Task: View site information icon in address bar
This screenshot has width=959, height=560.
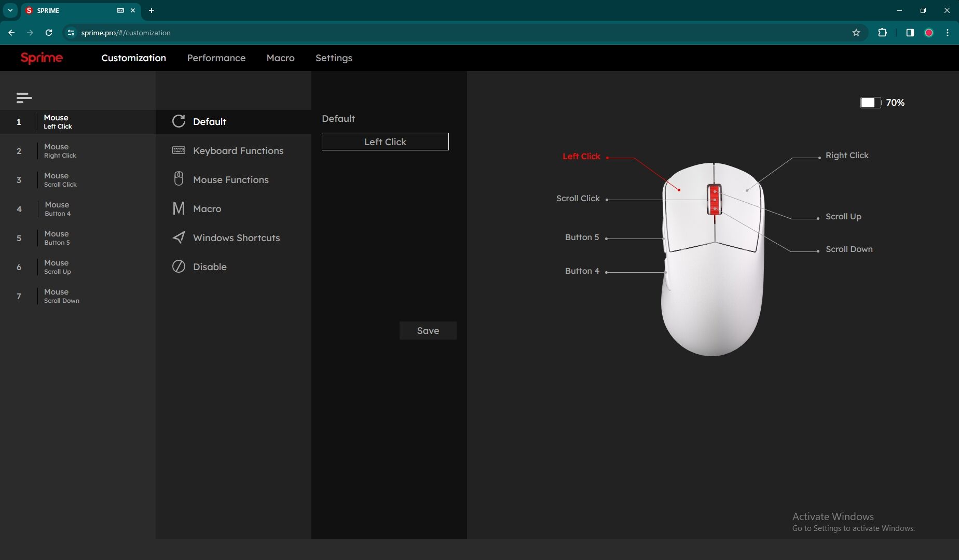Action: point(71,33)
